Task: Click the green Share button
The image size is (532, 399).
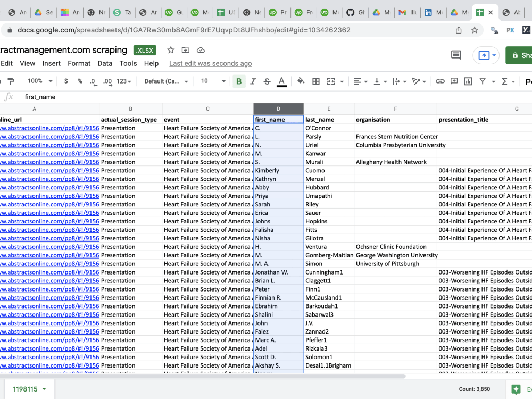Action: pos(519,55)
